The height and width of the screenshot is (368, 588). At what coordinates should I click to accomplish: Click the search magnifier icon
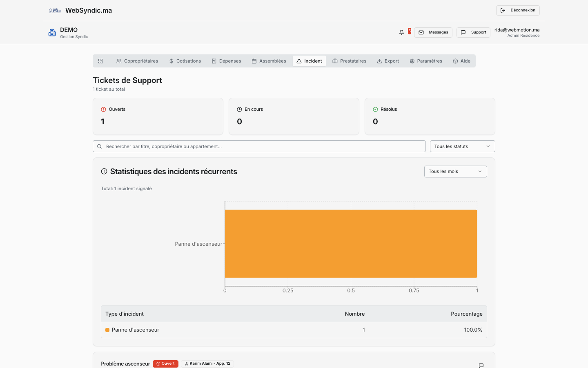tap(100, 146)
